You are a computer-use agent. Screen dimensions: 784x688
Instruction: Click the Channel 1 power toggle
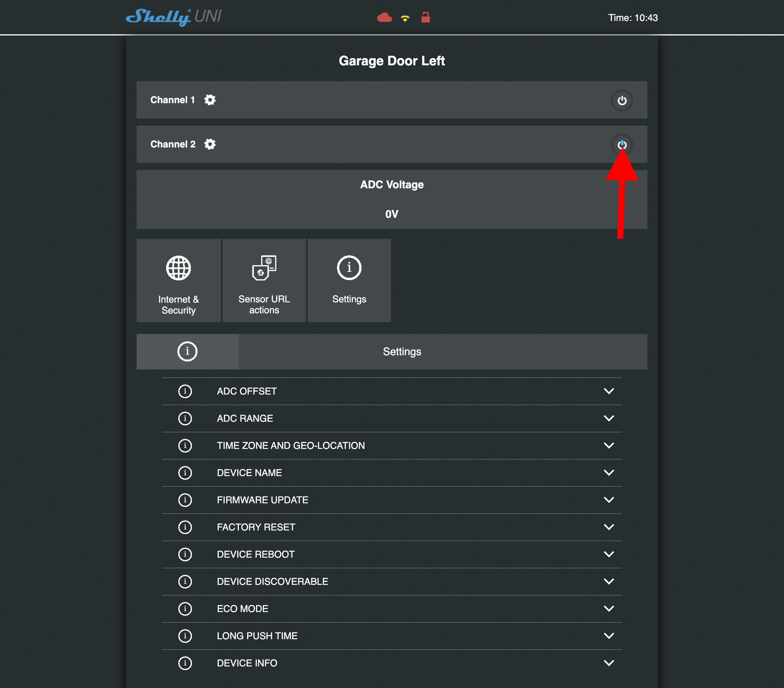(x=621, y=99)
